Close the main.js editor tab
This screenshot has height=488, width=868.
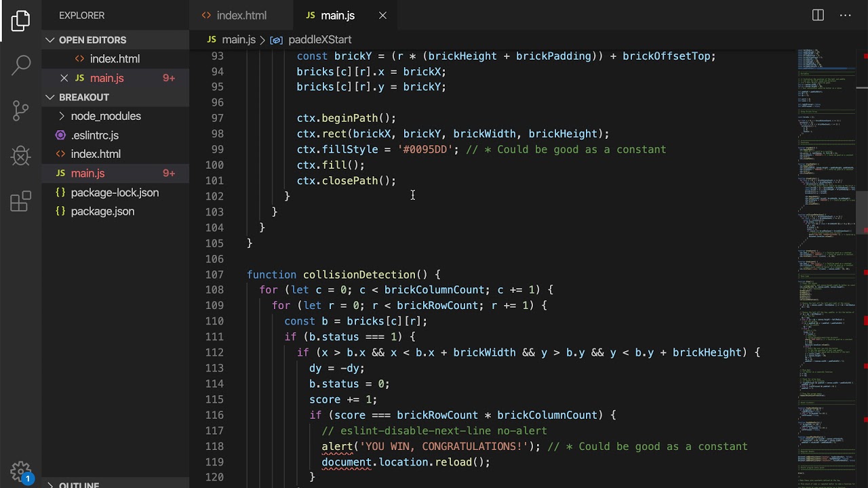tap(382, 15)
